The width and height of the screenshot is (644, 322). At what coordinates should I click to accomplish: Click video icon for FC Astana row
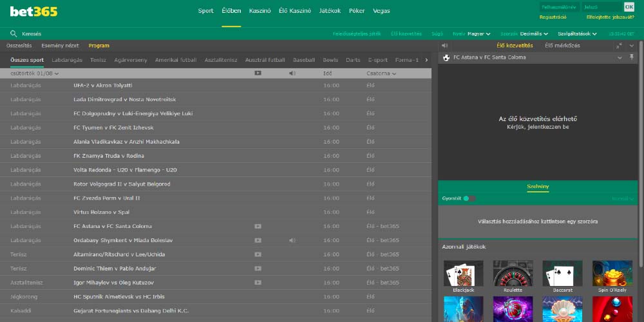(258, 226)
